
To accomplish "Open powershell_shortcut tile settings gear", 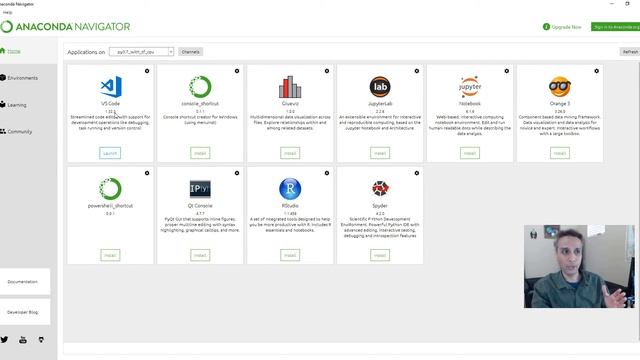I will (147, 173).
